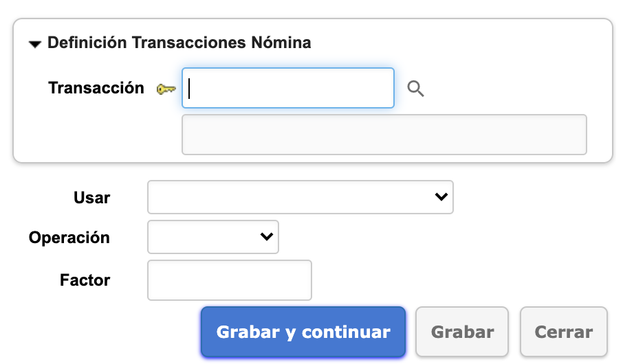This screenshot has height=364, width=623.
Task: Click the yellow key icon beside Transacción
Action: click(166, 89)
